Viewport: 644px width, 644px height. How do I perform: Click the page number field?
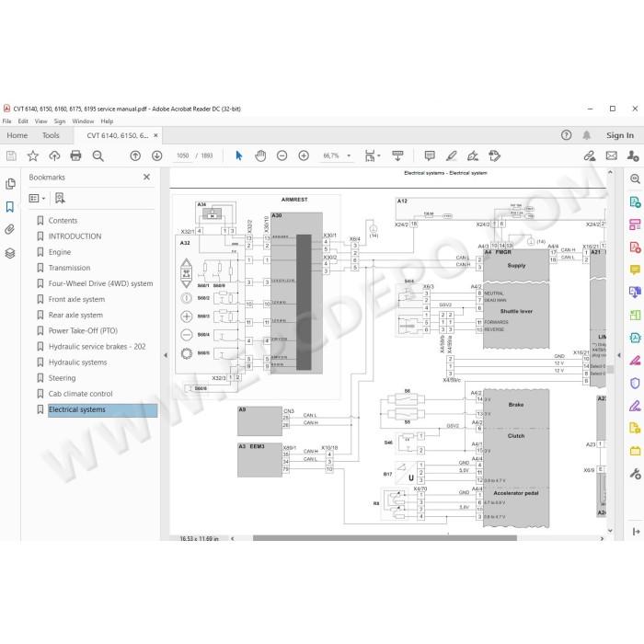point(183,156)
